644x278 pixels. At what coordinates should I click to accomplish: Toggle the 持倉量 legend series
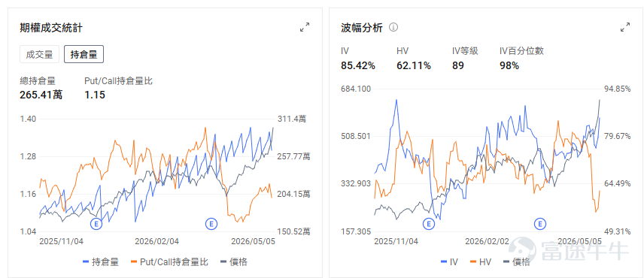(x=101, y=261)
